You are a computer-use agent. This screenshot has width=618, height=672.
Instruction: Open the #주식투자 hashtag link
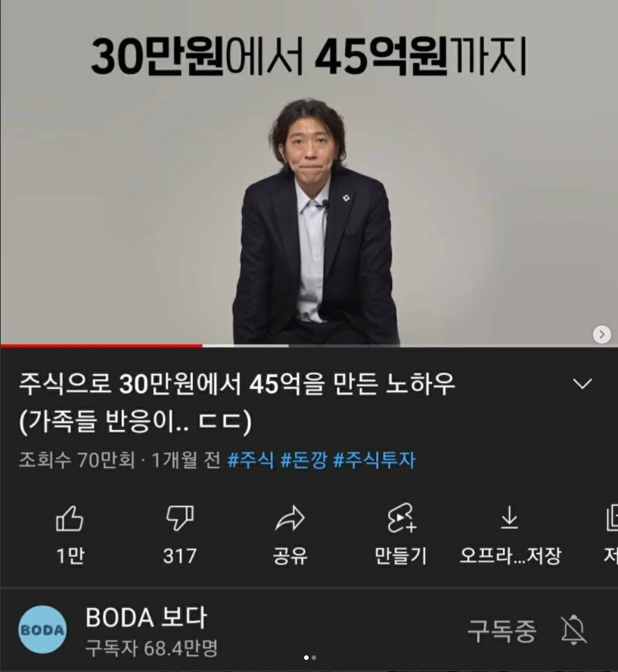[374, 460]
